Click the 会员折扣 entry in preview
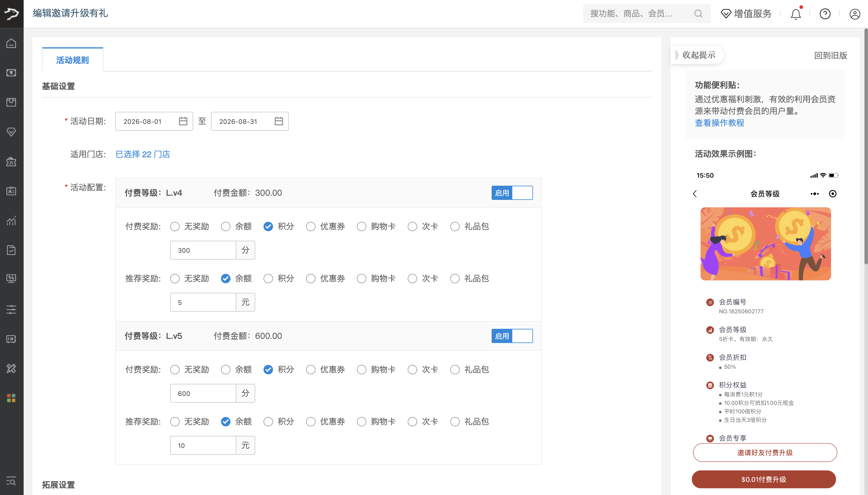Image resolution: width=868 pixels, height=495 pixels. tap(727, 362)
